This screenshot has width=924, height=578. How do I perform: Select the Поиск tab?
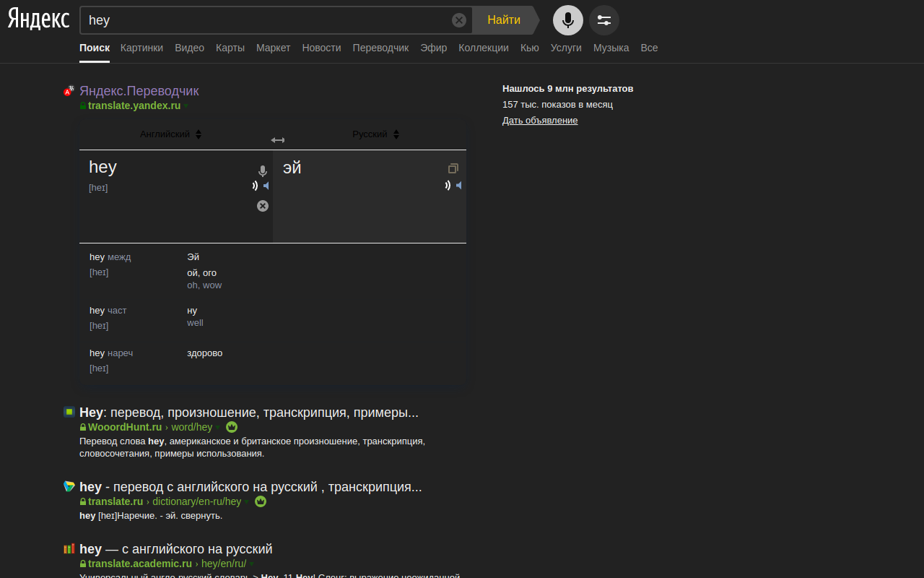coord(95,48)
